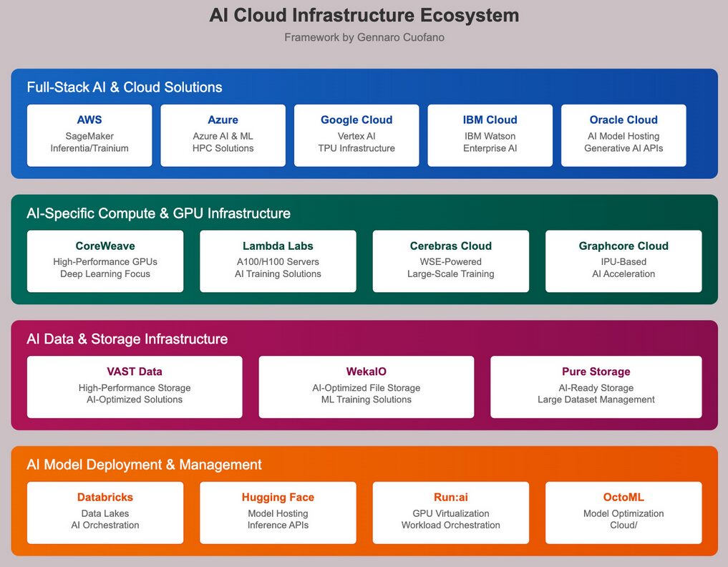Screen dimensions: 728x567
Task: Click the VAST Data card
Action: (135, 387)
